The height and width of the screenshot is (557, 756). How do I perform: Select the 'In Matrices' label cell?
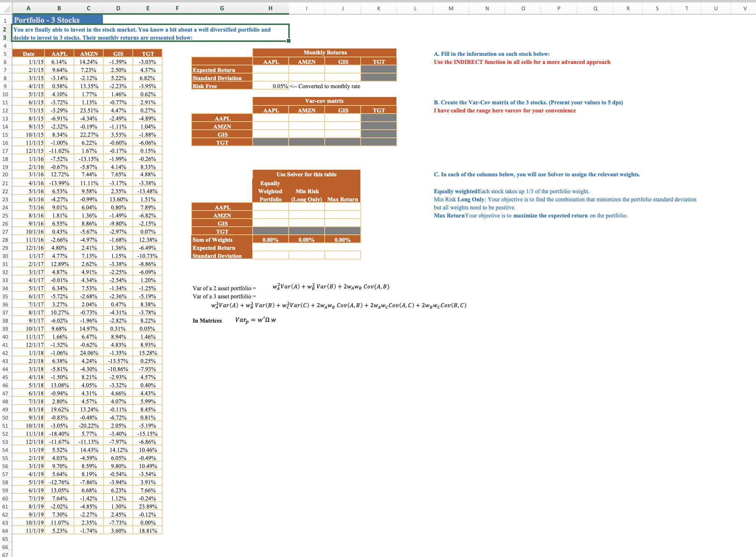[x=207, y=320]
